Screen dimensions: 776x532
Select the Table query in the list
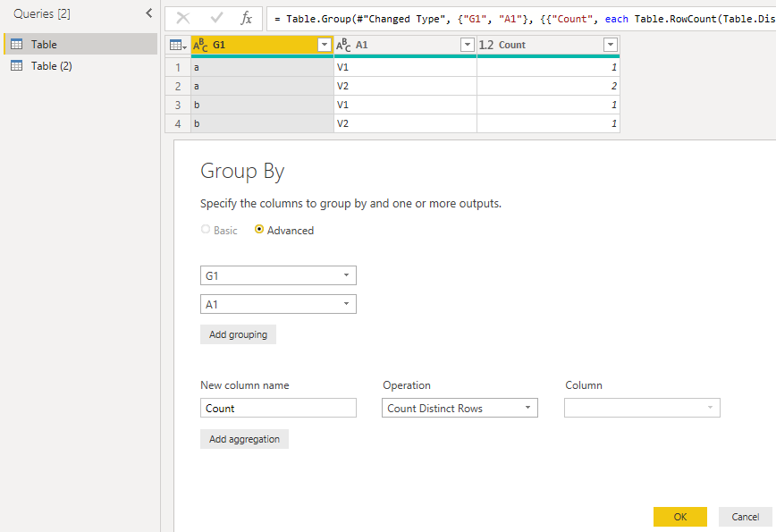click(80, 44)
